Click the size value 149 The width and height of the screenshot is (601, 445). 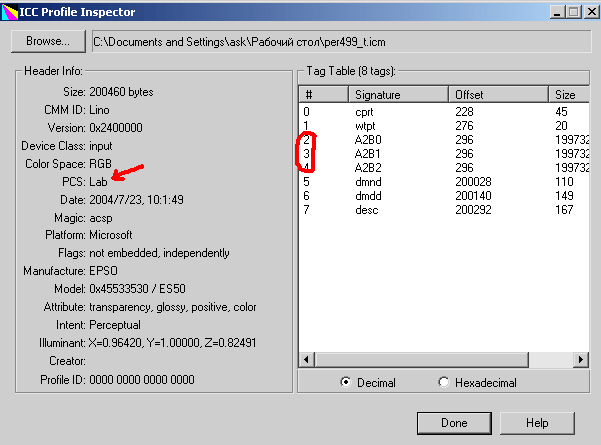click(564, 196)
